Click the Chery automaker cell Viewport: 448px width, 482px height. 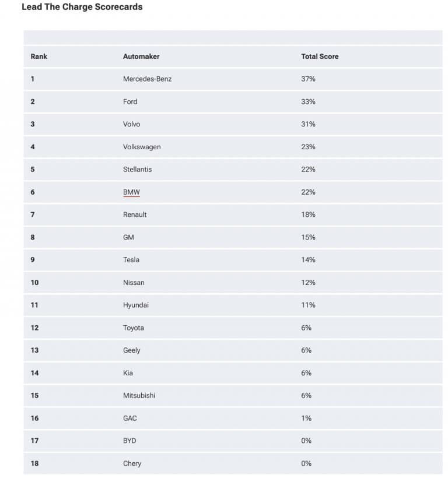[132, 463]
